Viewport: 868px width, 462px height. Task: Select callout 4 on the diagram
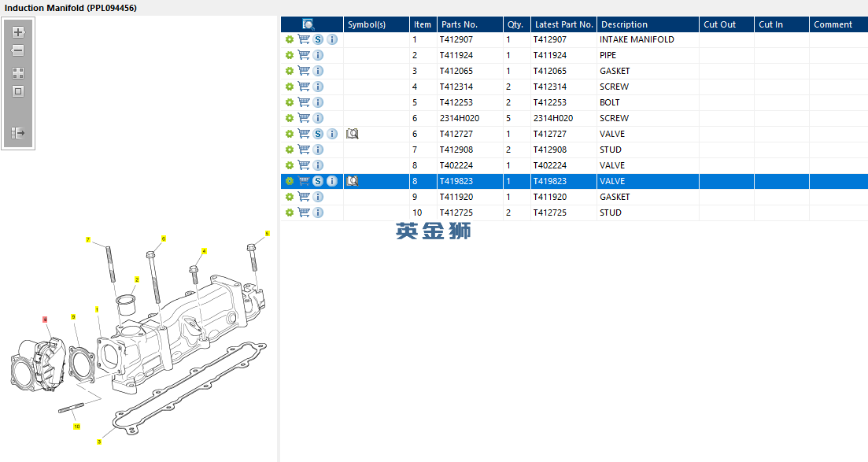205,251
